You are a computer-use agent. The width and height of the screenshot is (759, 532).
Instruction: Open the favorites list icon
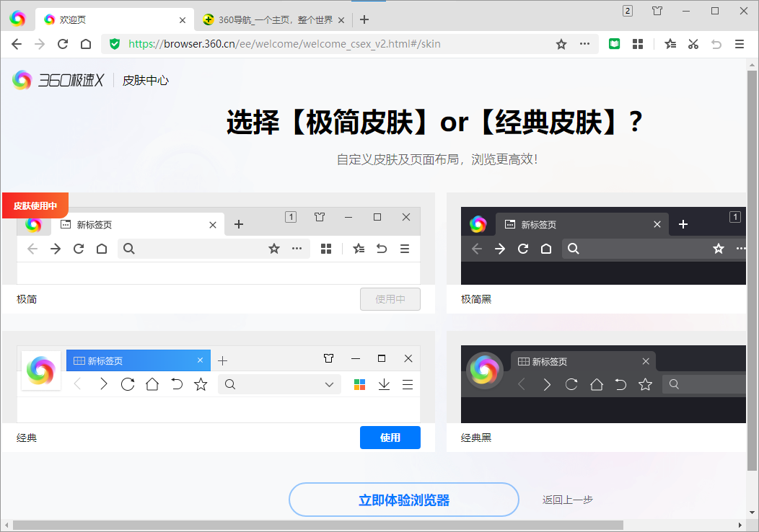coord(670,44)
